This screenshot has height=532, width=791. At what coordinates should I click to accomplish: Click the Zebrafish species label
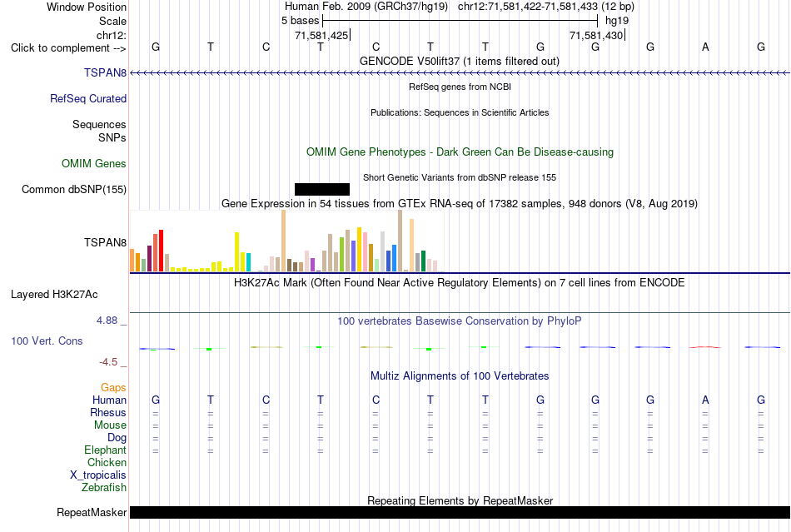tap(104, 488)
